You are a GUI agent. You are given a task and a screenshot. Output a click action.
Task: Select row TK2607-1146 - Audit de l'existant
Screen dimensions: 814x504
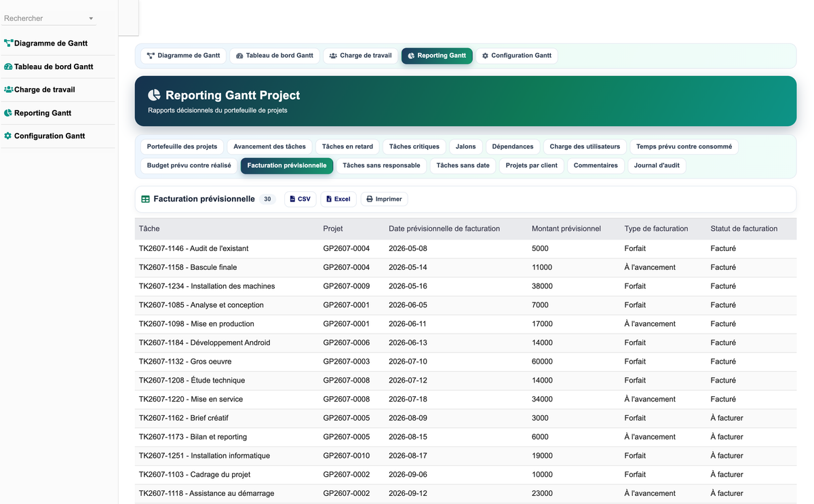465,248
